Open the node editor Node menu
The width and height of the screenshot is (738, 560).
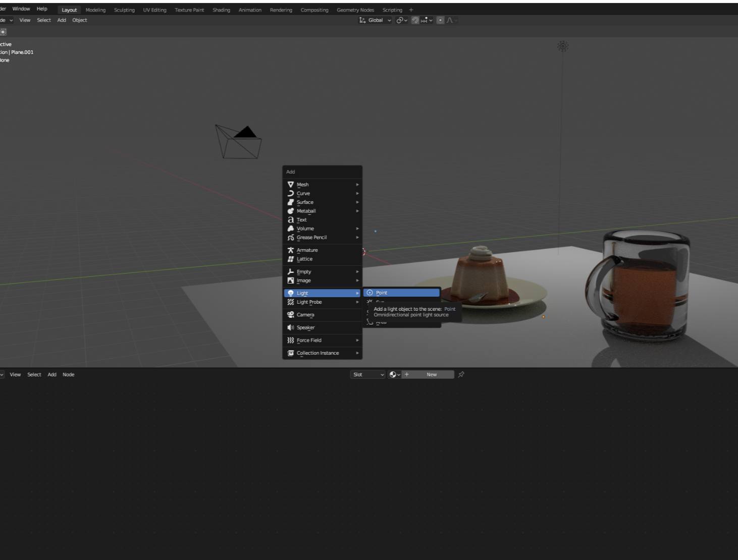[68, 374]
